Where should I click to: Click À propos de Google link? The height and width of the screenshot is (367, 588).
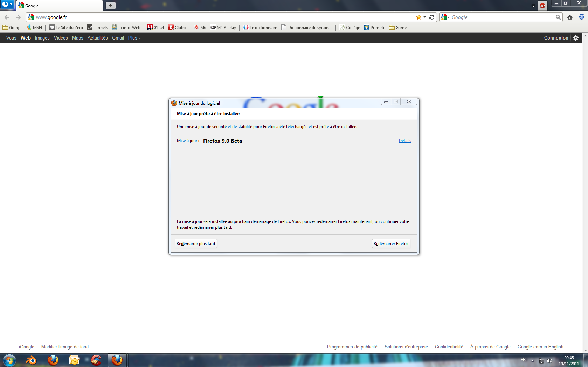point(490,347)
